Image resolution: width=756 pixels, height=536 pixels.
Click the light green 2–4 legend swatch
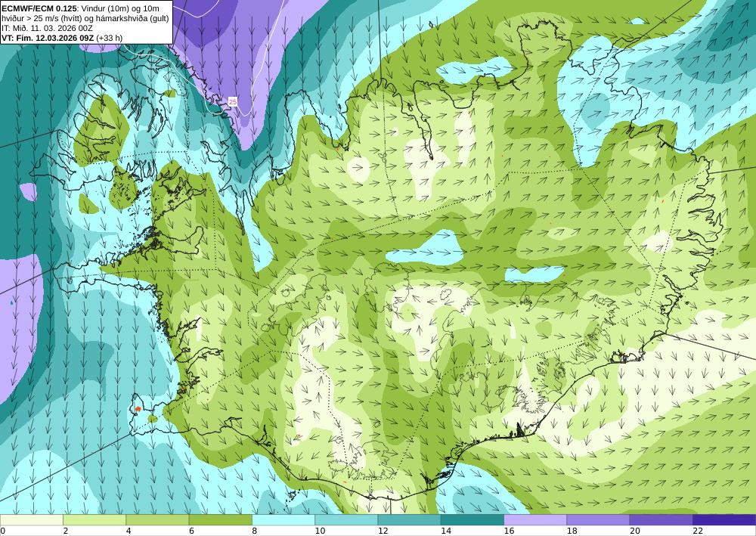(94, 520)
